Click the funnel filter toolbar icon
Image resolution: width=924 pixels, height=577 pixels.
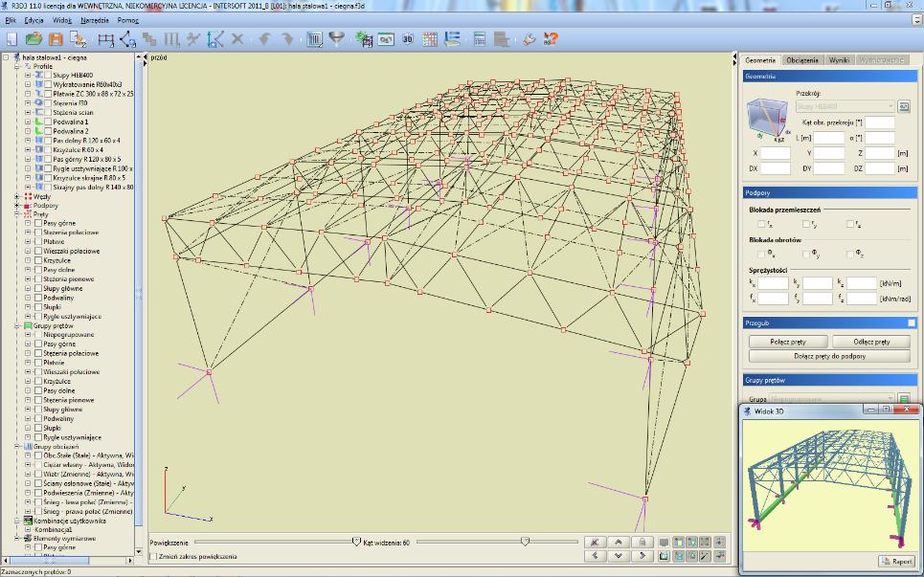pyautogui.click(x=336, y=39)
